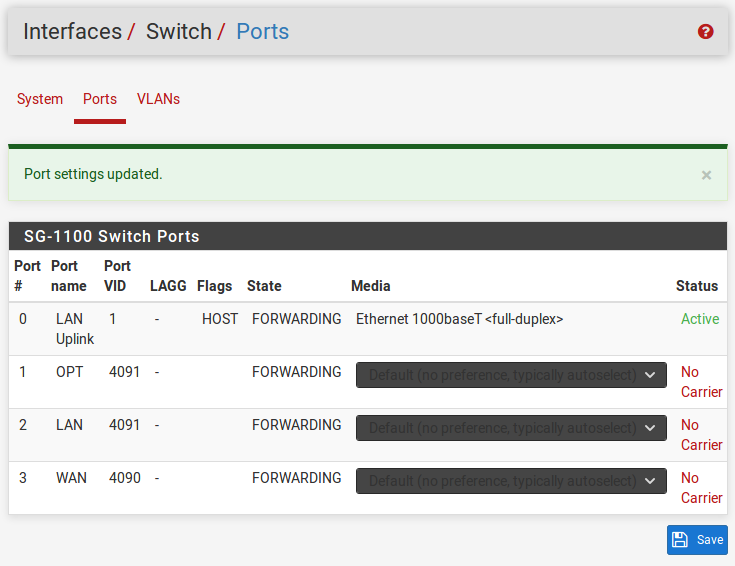Viewport: 735px width, 566px height.
Task: Click the floppy disk icon on Save
Action: (680, 540)
